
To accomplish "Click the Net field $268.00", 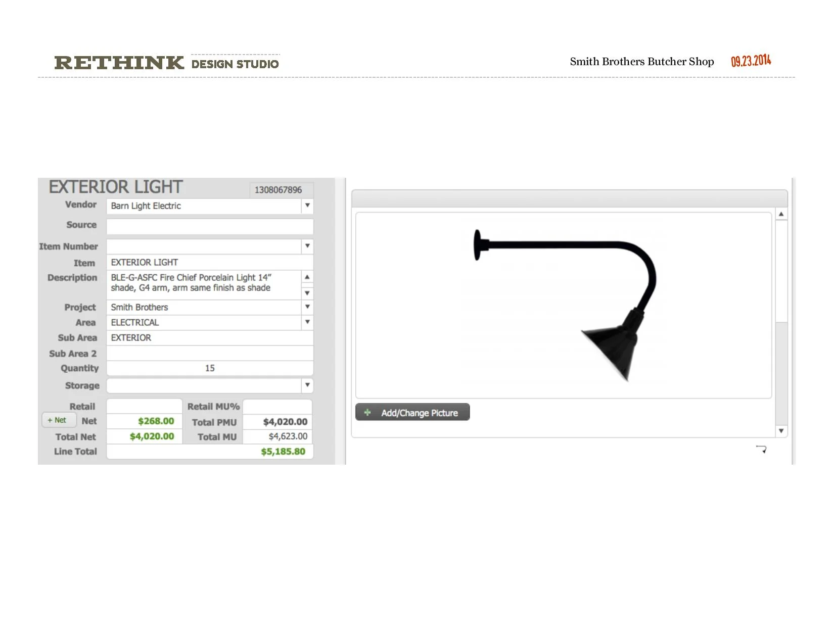I will [144, 421].
